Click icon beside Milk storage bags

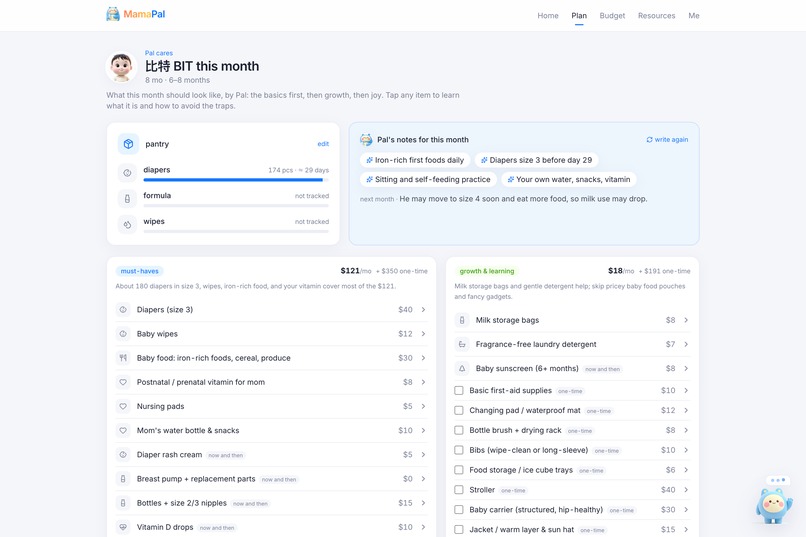[462, 320]
